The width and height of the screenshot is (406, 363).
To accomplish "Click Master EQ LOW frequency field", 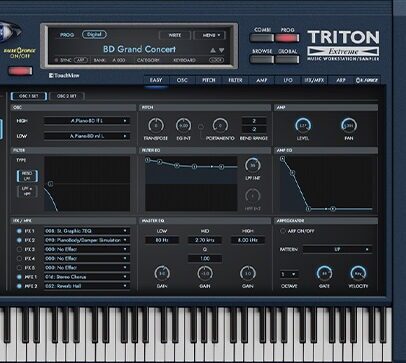I will coord(162,240).
